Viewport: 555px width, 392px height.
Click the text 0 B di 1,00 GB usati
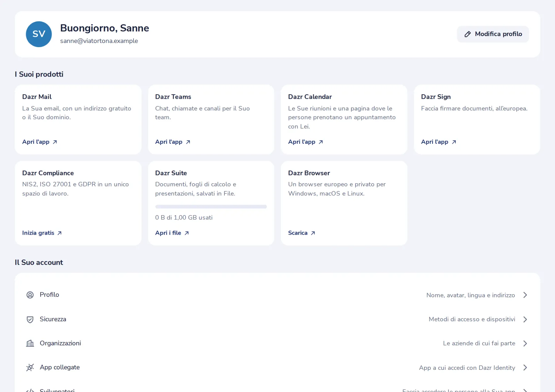click(184, 218)
